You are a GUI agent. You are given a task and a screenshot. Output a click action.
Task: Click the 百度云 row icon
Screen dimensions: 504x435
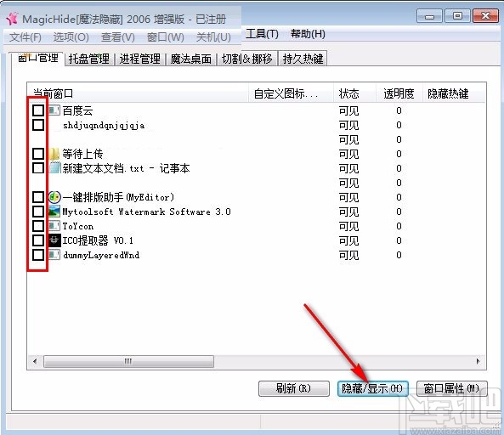pyautogui.click(x=54, y=110)
